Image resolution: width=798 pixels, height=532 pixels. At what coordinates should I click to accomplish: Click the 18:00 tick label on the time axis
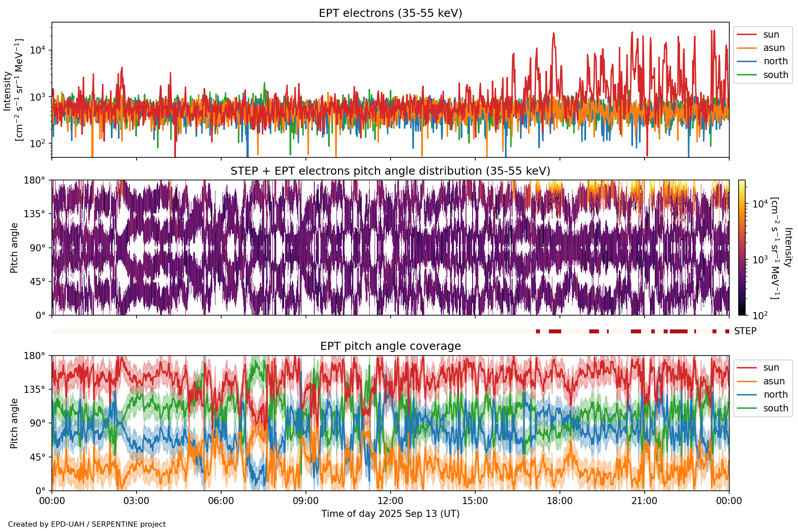click(x=559, y=501)
